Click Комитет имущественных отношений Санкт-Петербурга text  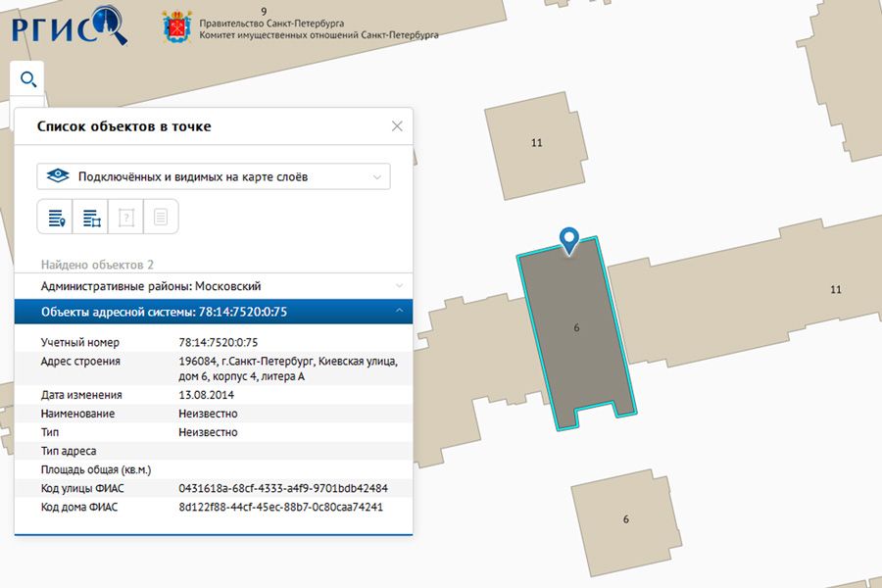click(x=318, y=35)
